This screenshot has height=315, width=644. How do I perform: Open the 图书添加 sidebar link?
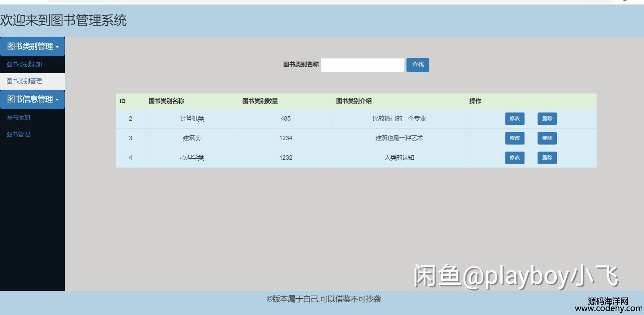click(x=18, y=118)
